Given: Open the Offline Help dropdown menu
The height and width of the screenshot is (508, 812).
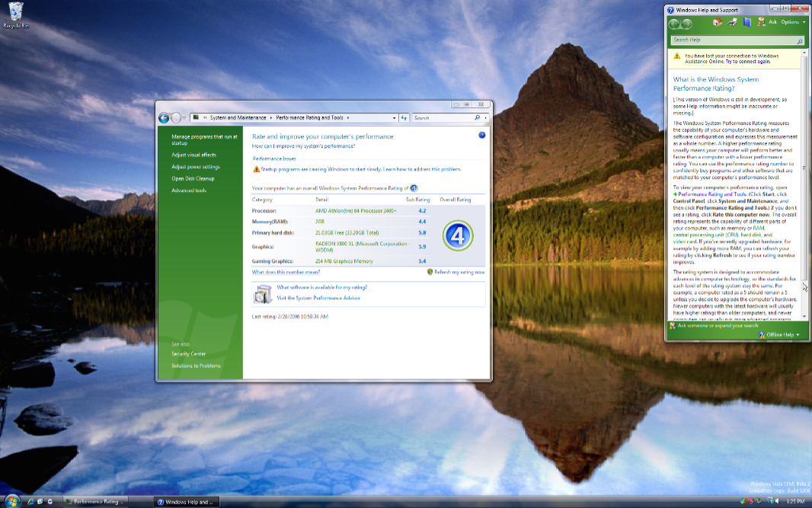Looking at the screenshot, I should point(782,335).
